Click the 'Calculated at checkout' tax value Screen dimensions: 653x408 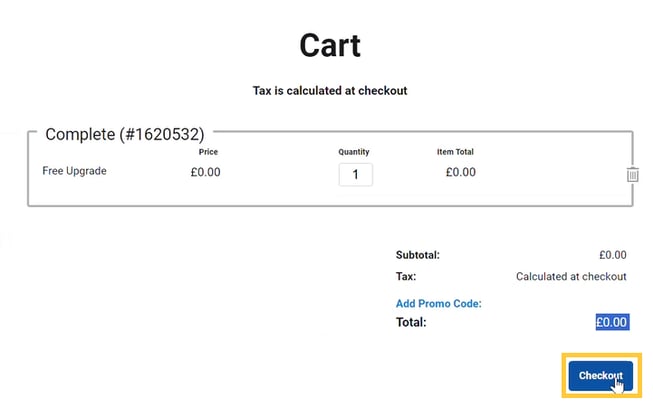coord(571,277)
